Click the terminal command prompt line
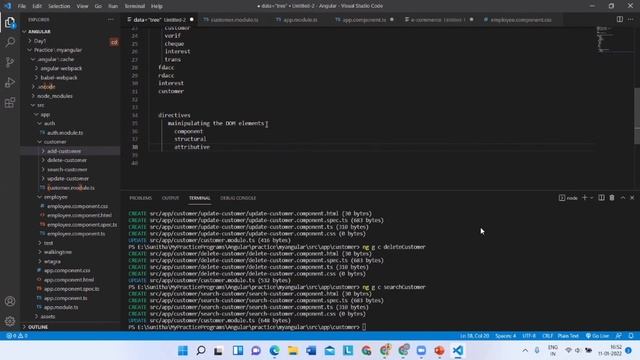Screen dimensions: 640x360 (247, 327)
